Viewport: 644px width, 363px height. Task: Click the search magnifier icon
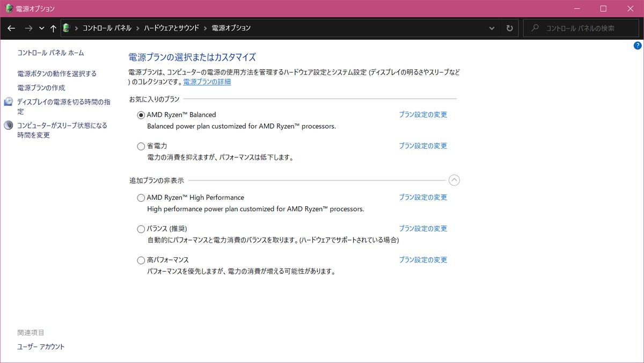pos(535,28)
